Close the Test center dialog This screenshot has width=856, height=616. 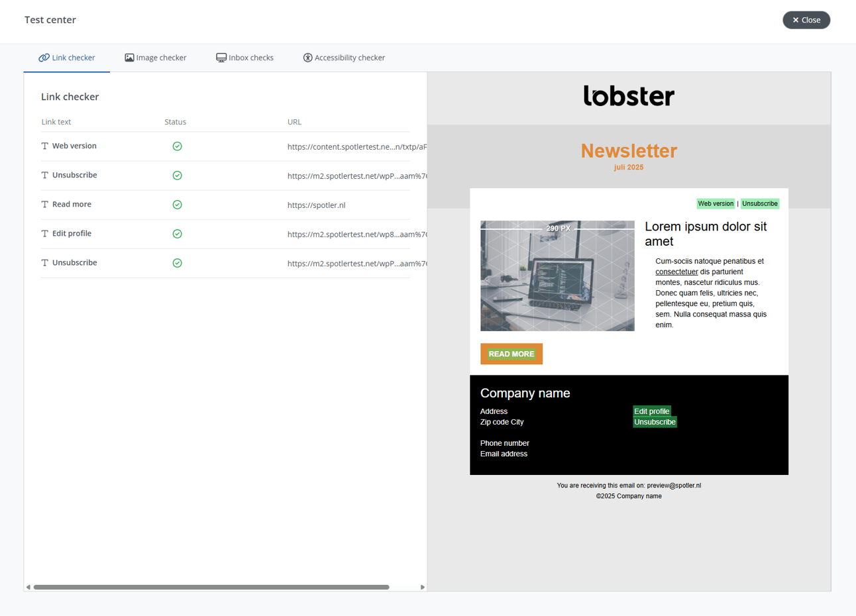coord(806,20)
